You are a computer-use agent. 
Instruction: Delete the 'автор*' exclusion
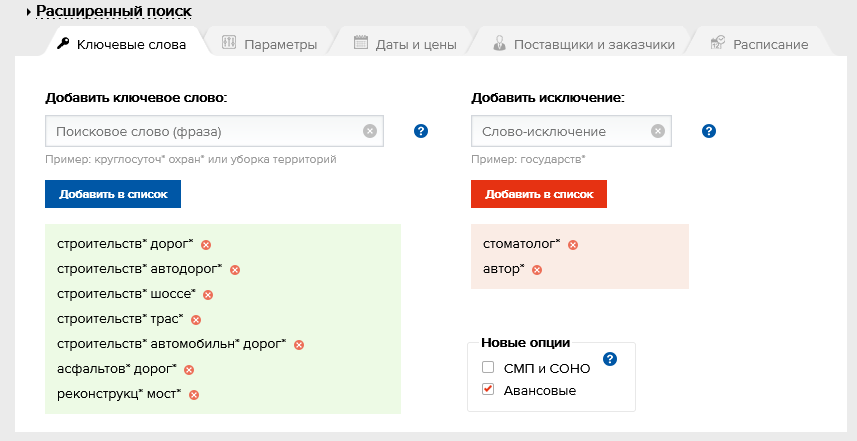click(537, 270)
